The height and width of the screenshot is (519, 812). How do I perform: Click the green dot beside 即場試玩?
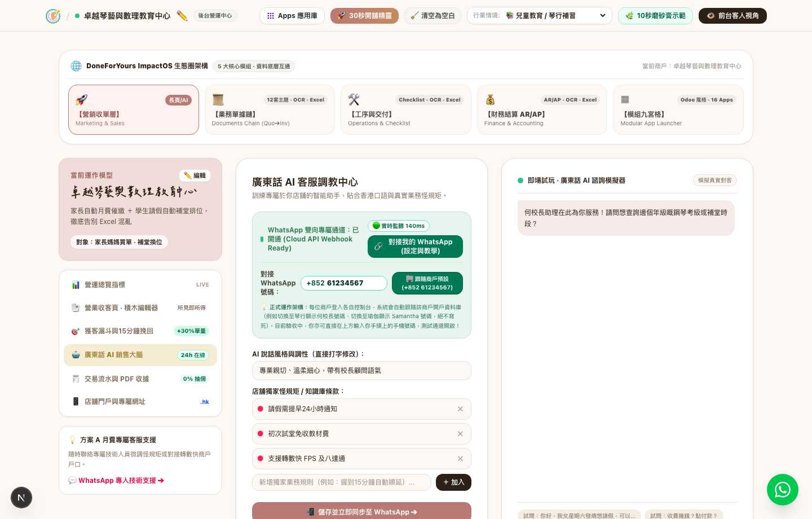(520, 181)
